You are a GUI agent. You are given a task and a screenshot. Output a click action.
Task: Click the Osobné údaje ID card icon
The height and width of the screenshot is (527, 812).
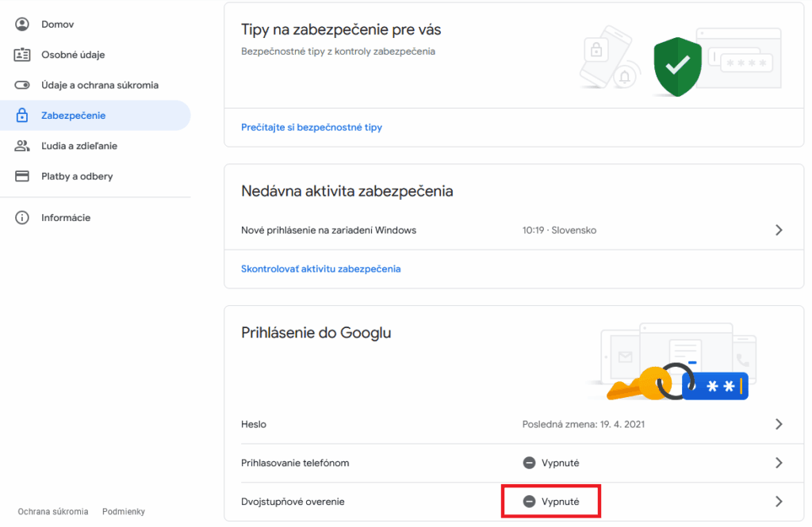(22, 55)
